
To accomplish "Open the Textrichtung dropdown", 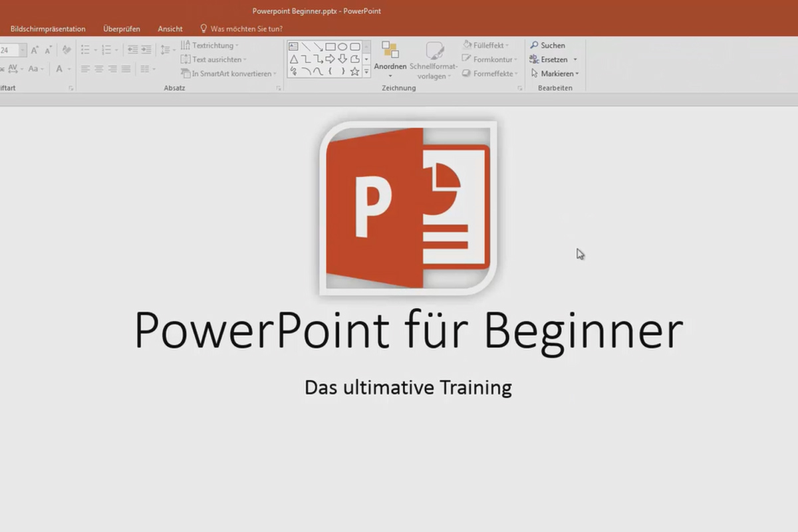I will coord(210,45).
